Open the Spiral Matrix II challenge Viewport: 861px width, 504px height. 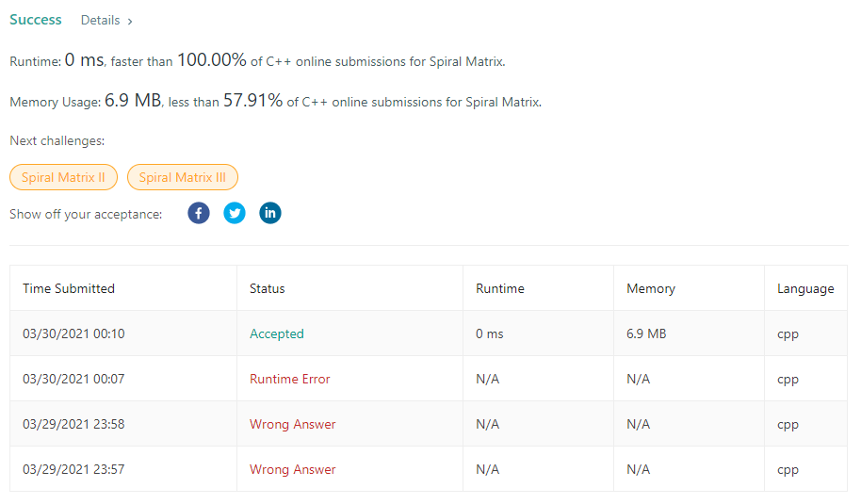pos(63,177)
